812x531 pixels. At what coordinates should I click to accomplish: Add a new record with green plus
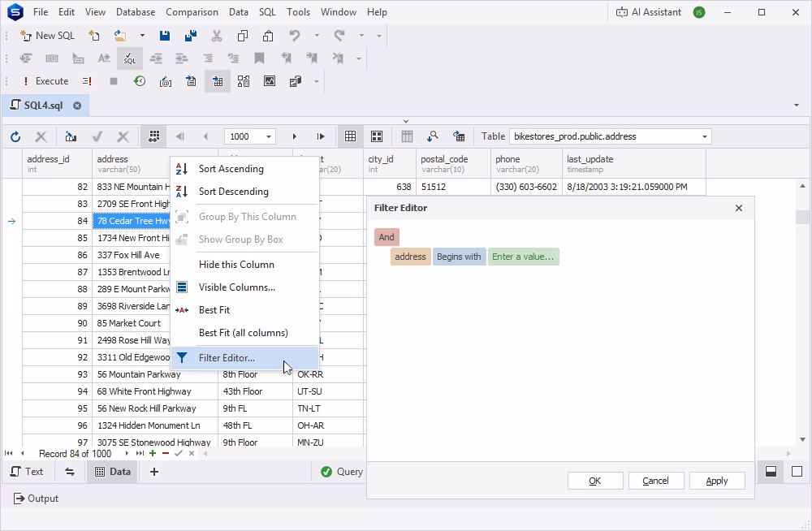click(153, 454)
